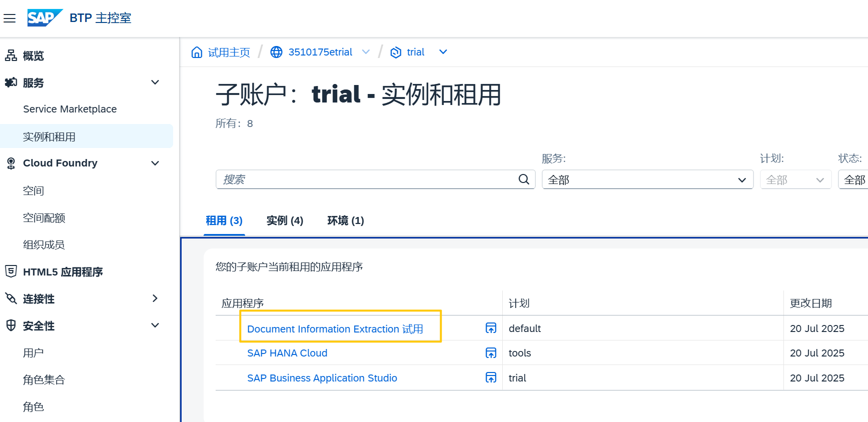Click the trial plan cell in table
This screenshot has width=868, height=422.
(517, 378)
